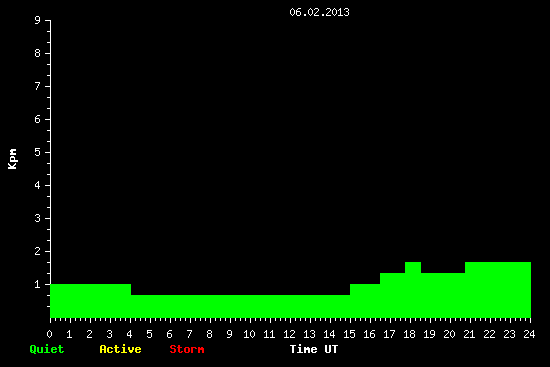Click the value 5 on Kp axis
The height and width of the screenshot is (367, 550).
pos(37,152)
